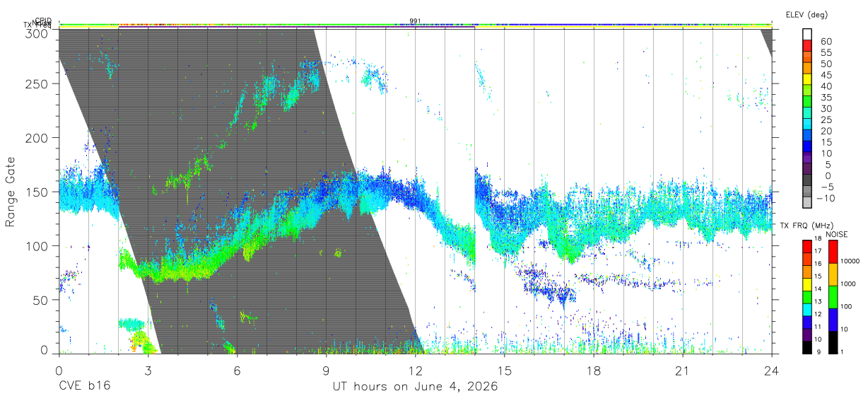Click the ELEV (deg) colorbar title
This screenshot has height=401, width=868.
coord(807,15)
